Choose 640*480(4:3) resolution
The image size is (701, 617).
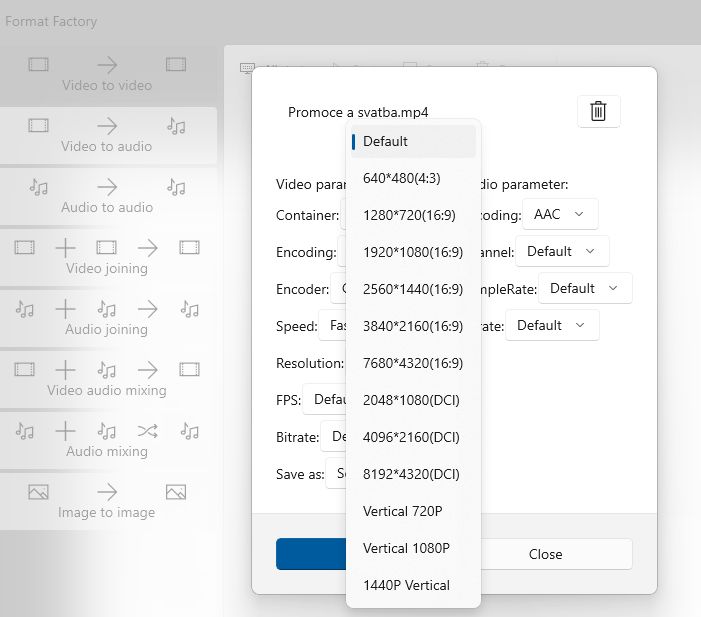pos(413,178)
